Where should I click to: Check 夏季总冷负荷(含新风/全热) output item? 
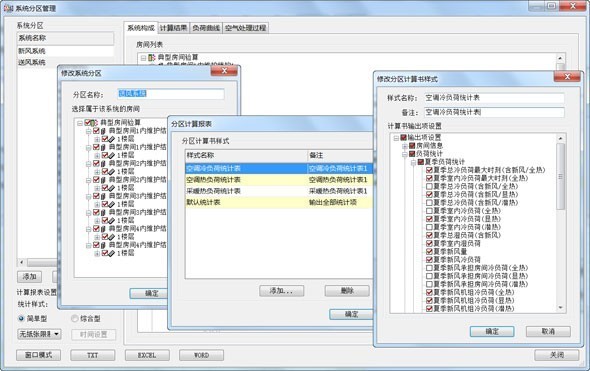429,186
